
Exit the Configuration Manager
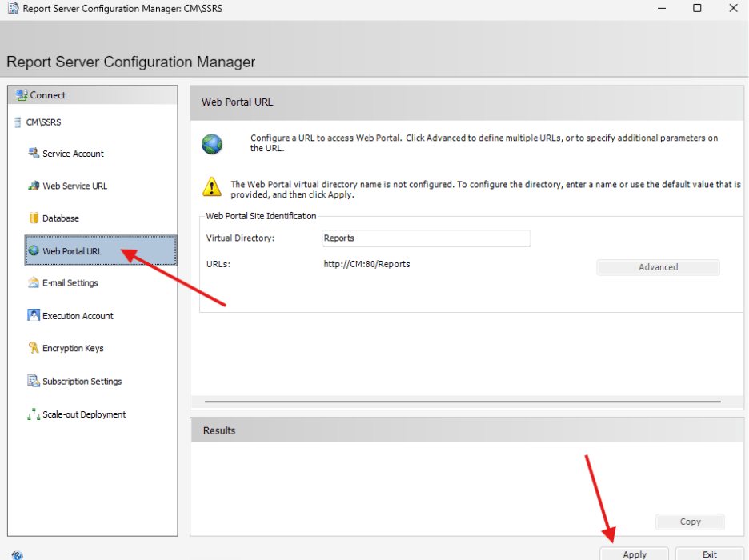709,554
